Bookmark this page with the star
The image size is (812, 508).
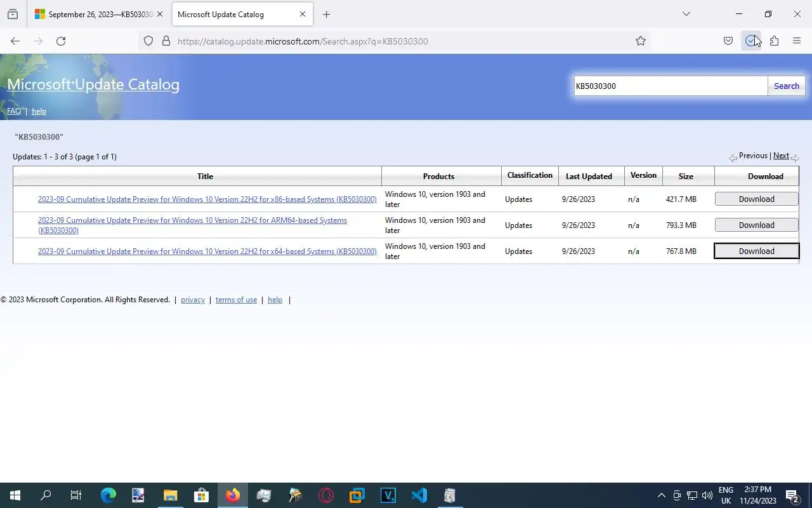tap(641, 41)
